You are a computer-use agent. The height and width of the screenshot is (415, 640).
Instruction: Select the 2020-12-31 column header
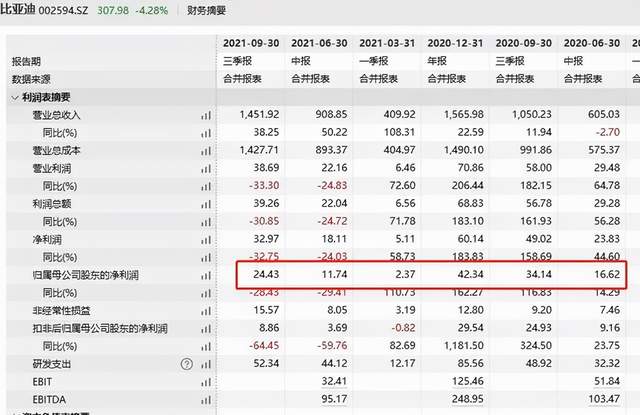[455, 43]
